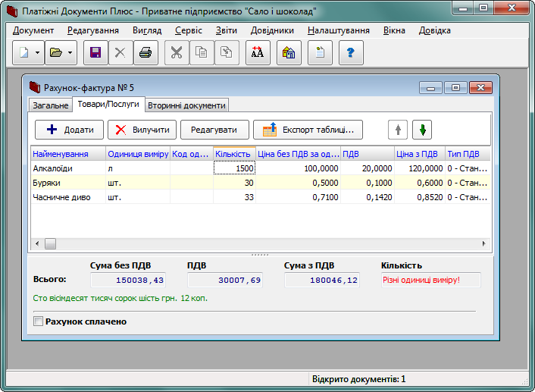Click the Редагувати button
The image size is (535, 392).
click(x=214, y=130)
